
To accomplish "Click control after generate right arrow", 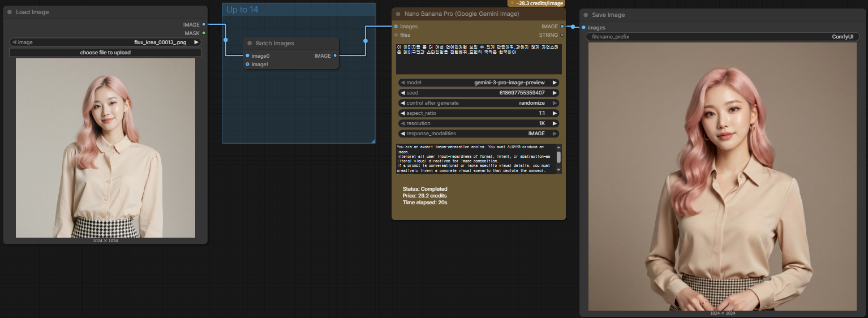I will point(555,103).
